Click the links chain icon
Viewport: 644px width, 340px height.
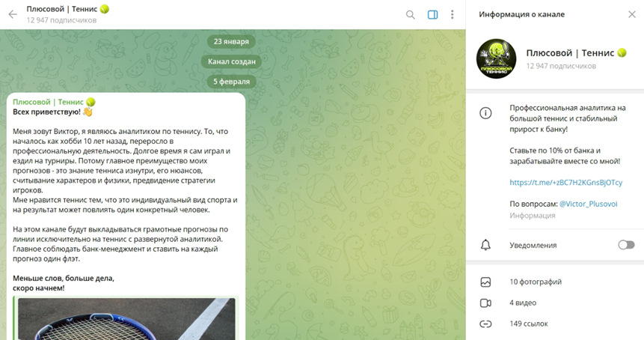(x=485, y=324)
